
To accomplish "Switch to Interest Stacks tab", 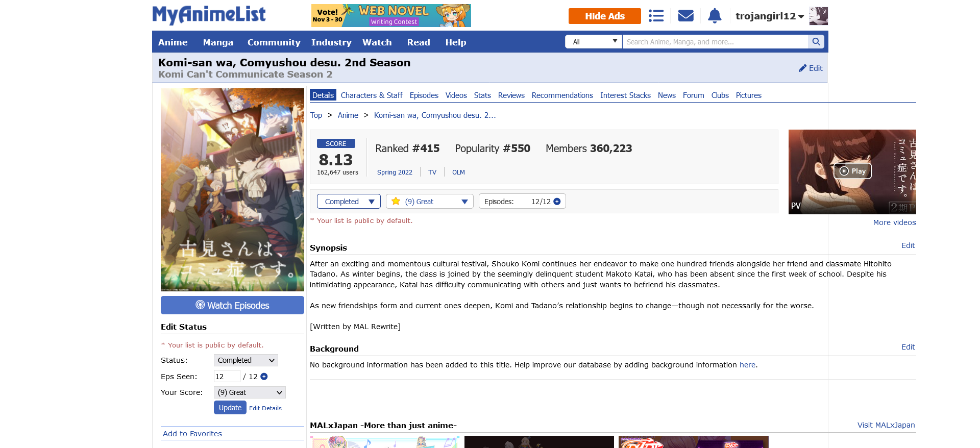I will pos(625,95).
